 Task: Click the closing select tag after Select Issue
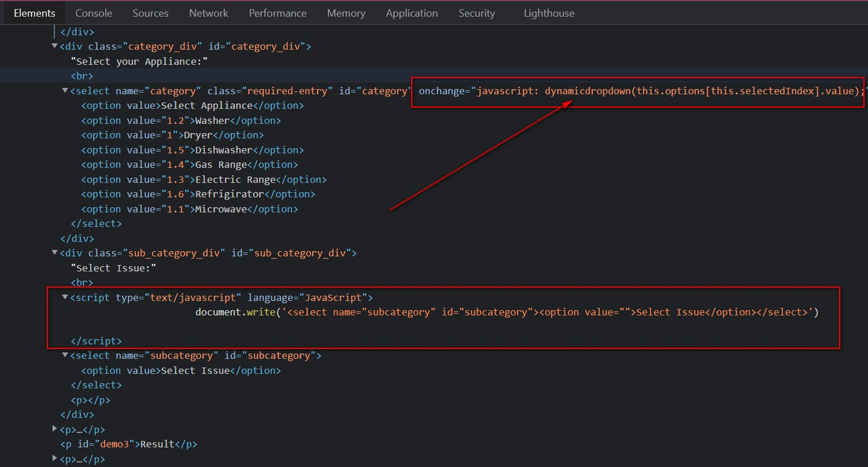click(96, 386)
